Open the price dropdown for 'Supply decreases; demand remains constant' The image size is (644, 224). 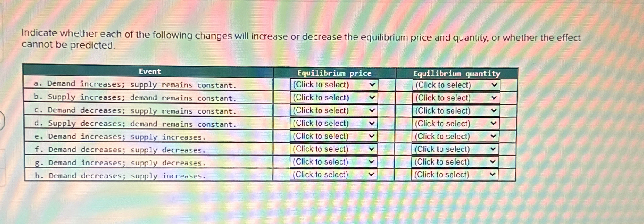333,123
